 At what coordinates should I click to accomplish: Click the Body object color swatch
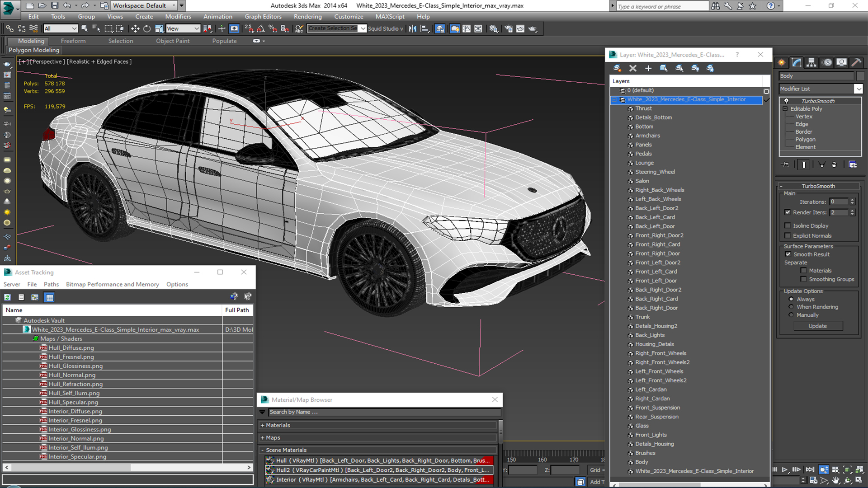point(860,76)
